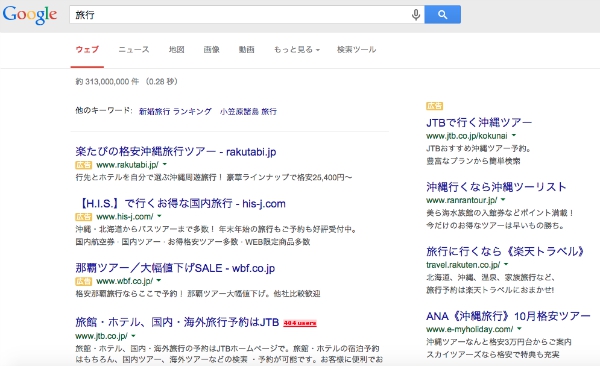600x366 pixels.
Task: Click the result count 約 313,000,000 件
Action: (107, 82)
